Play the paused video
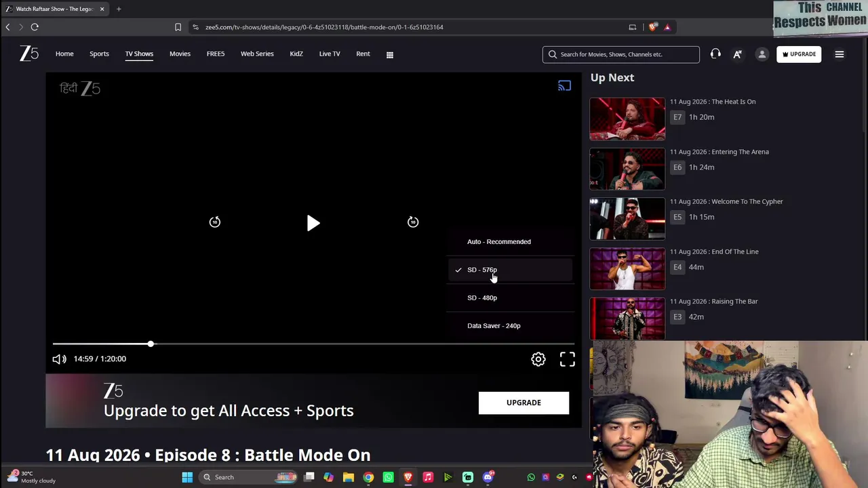The width and height of the screenshot is (868, 488). tap(313, 223)
